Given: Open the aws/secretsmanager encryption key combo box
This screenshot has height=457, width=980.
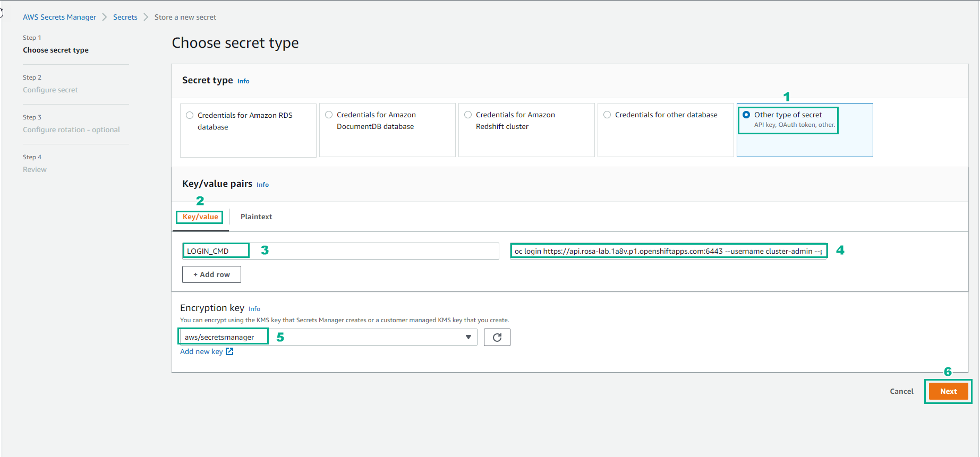Looking at the screenshot, I should 329,337.
